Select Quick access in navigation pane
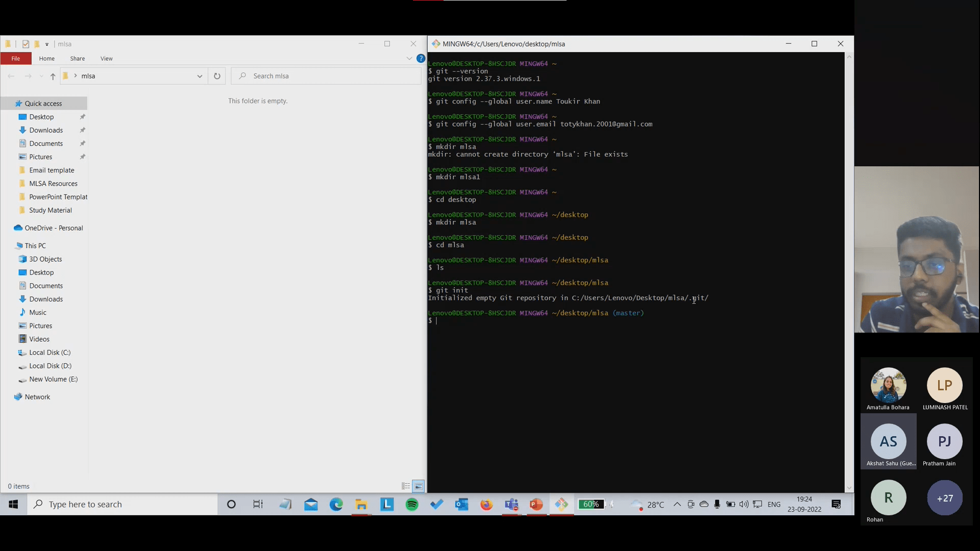 point(43,104)
